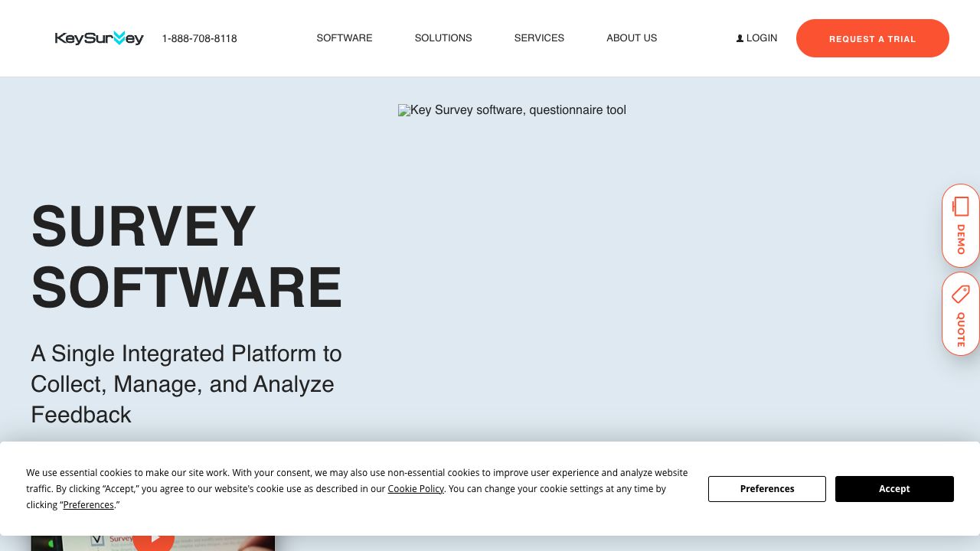The image size is (980, 551).
Task: Open the Quote price tag icon
Action: (x=960, y=294)
